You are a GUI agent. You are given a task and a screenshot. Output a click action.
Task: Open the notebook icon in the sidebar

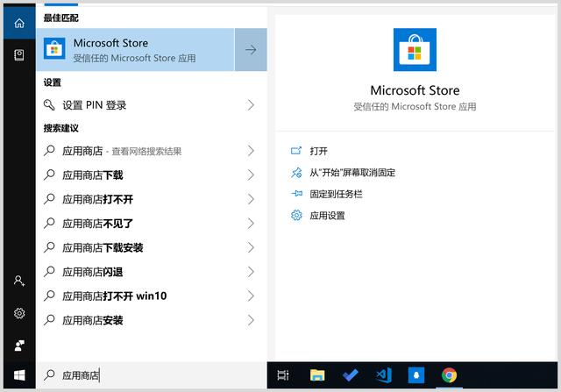[x=19, y=55]
